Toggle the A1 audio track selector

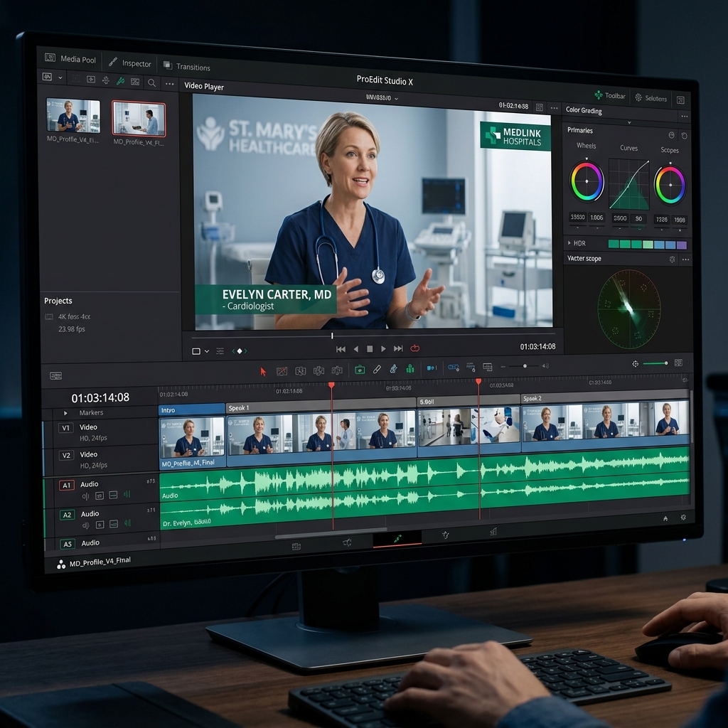pyautogui.click(x=66, y=485)
